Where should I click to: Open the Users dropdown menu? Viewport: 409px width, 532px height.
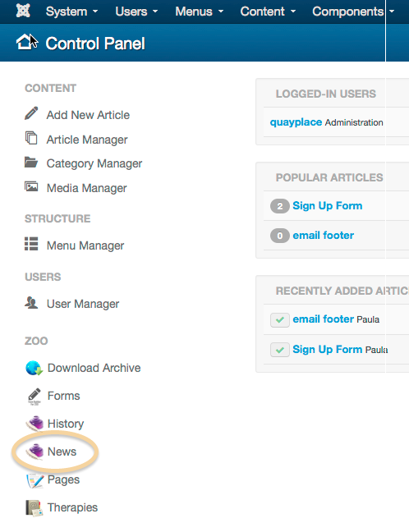[136, 11]
